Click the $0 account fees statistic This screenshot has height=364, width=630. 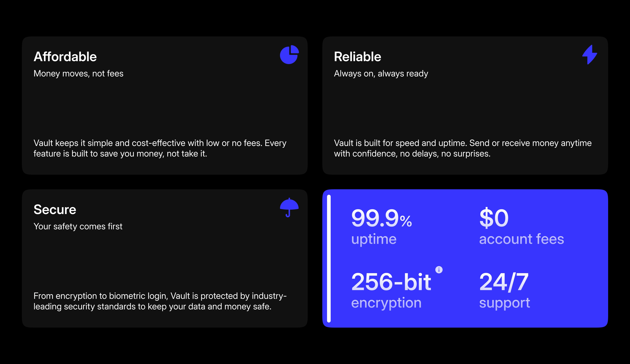[x=522, y=227]
